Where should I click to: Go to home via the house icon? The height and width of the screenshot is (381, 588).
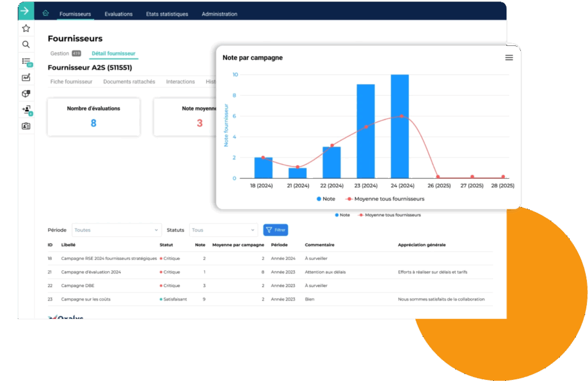click(x=46, y=14)
